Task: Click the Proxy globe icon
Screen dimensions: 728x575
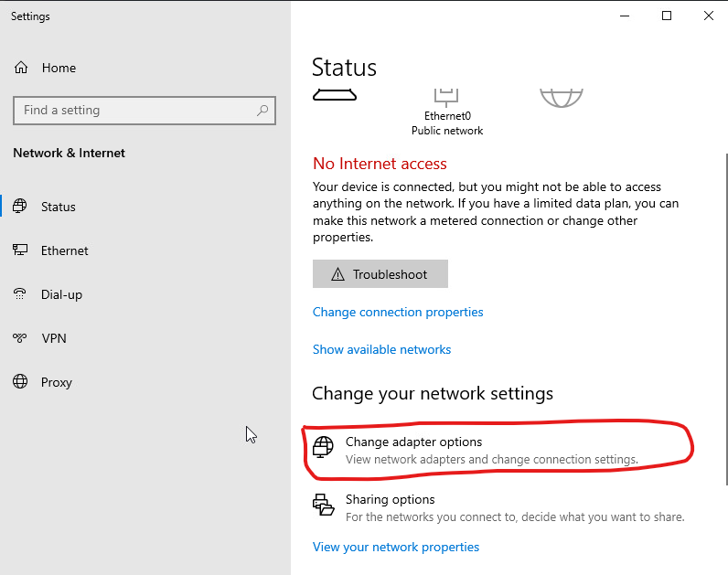Action: coord(20,381)
